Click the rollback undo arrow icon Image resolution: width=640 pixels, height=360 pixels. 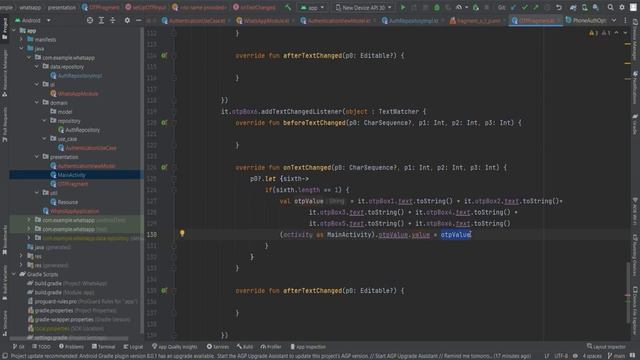tap(559, 7)
